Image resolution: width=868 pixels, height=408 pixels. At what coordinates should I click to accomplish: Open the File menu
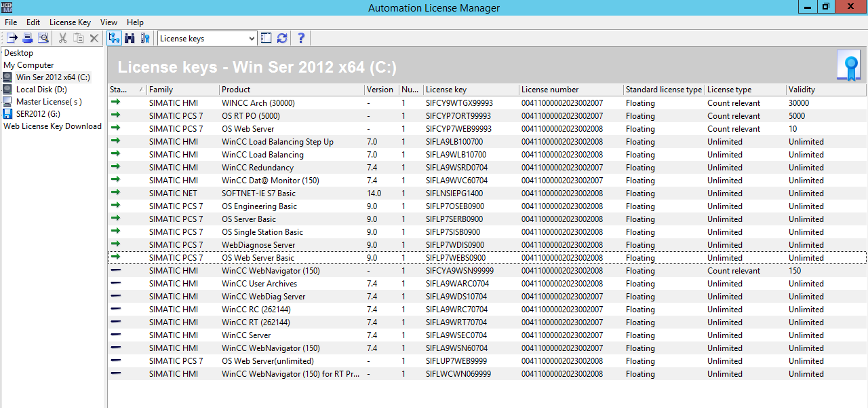click(x=11, y=22)
